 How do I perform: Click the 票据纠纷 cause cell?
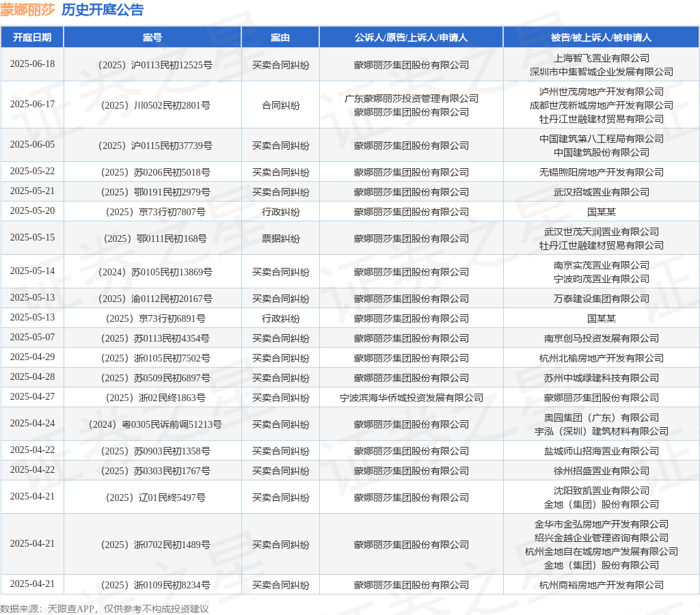click(x=280, y=238)
